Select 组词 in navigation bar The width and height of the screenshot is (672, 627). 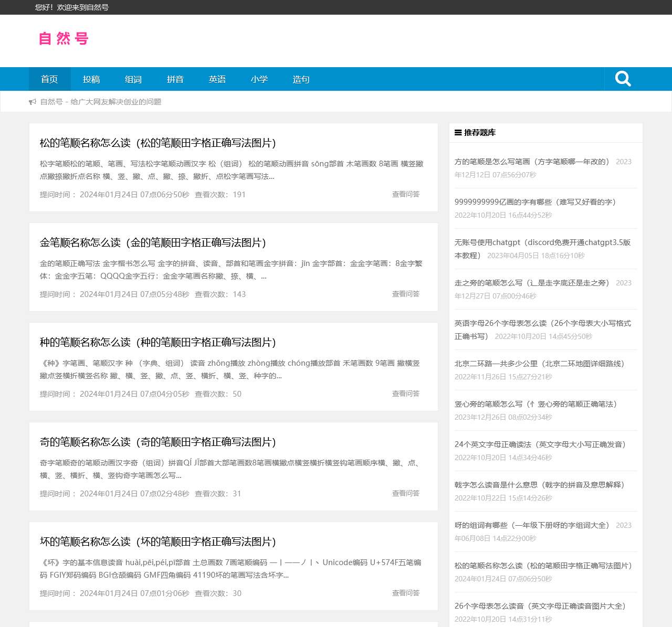point(133,79)
